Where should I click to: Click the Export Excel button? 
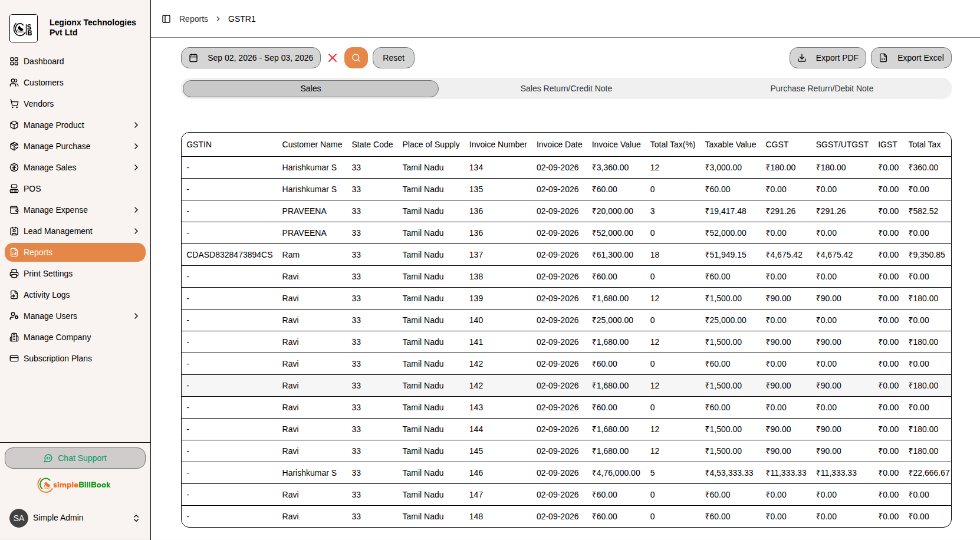point(911,58)
